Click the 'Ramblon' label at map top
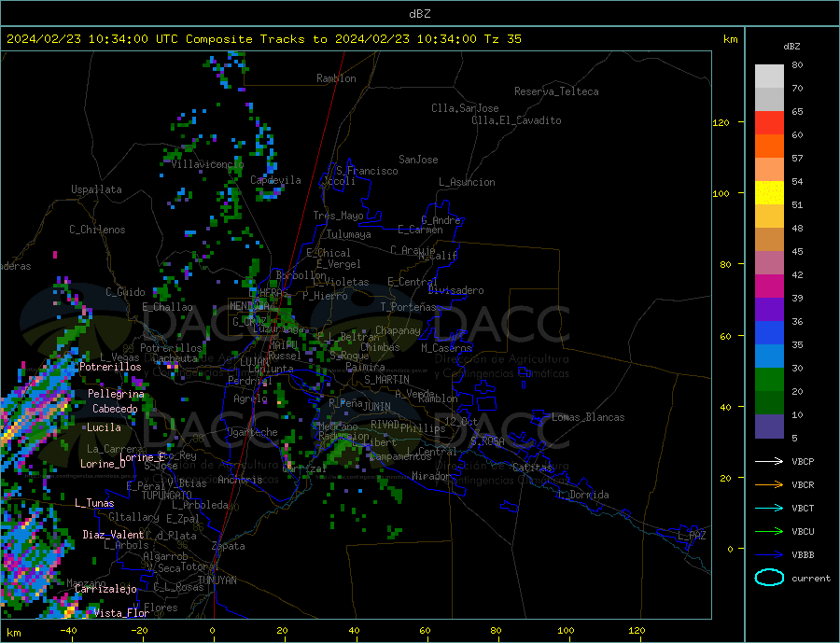Image resolution: width=840 pixels, height=643 pixels. 336,78
